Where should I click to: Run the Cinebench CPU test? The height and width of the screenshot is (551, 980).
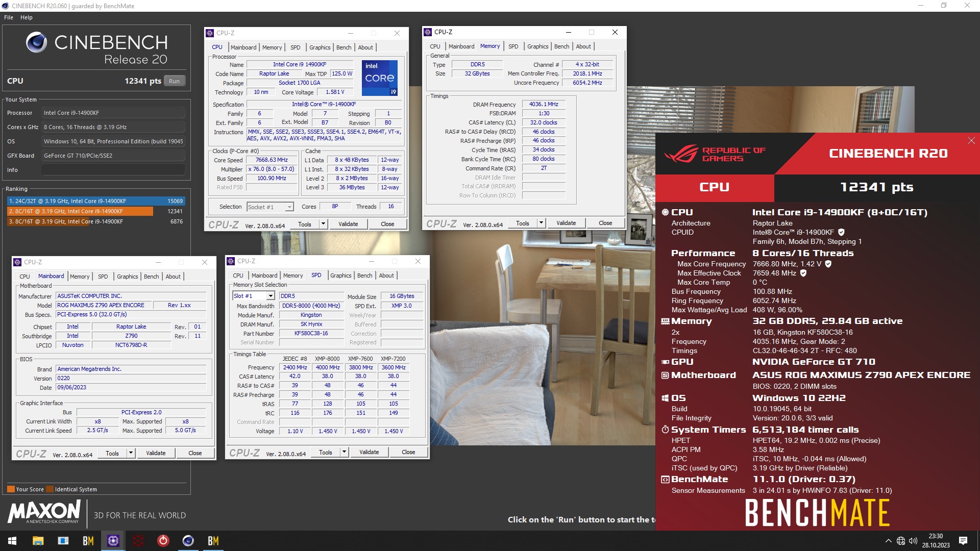(174, 81)
